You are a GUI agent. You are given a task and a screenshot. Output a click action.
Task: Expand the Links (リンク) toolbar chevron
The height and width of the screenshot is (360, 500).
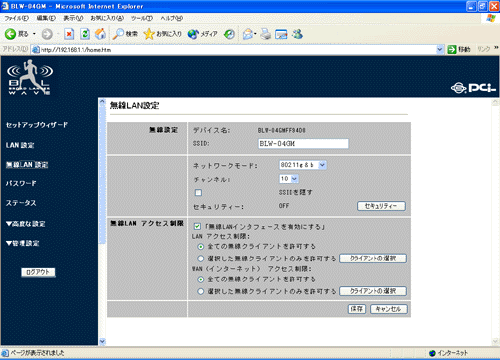click(x=496, y=48)
